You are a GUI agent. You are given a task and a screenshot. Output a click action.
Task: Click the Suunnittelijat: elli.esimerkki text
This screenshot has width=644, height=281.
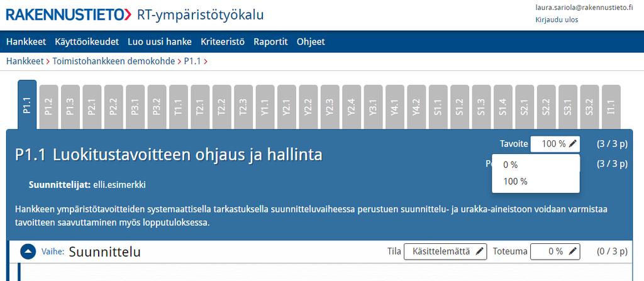87,185
